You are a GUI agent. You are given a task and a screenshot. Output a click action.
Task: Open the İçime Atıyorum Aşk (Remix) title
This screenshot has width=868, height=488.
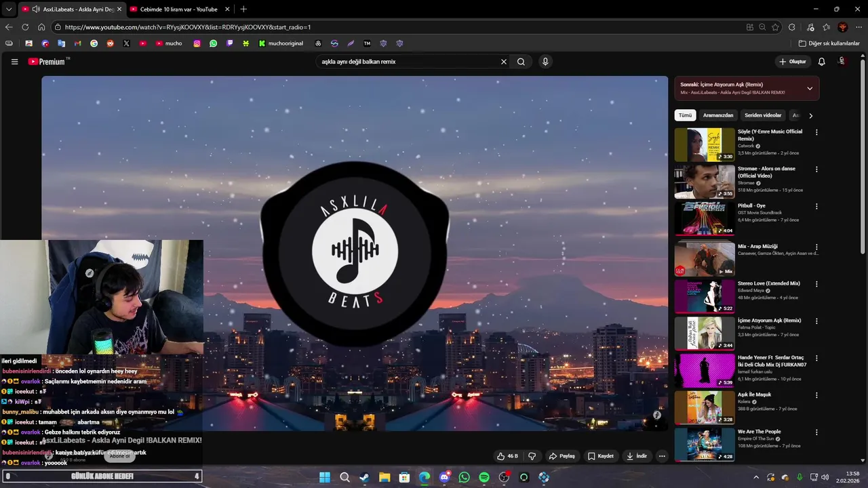[x=769, y=321]
